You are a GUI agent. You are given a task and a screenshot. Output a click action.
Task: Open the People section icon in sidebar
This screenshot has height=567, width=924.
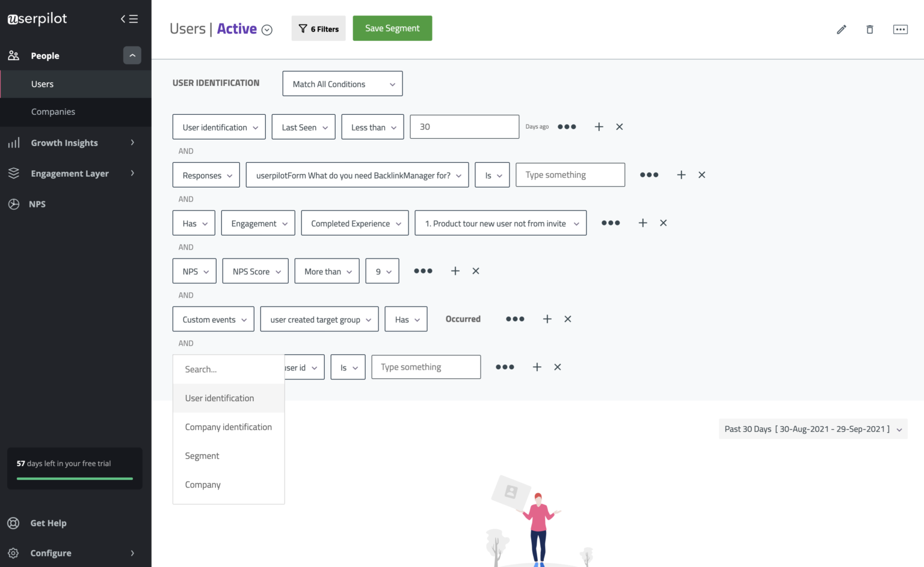pos(13,55)
